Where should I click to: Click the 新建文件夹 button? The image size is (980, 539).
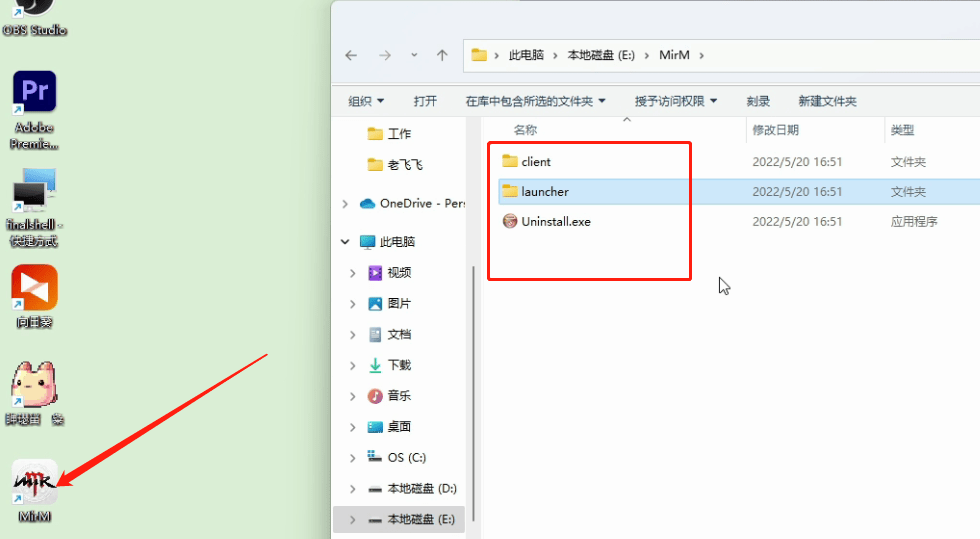(827, 101)
